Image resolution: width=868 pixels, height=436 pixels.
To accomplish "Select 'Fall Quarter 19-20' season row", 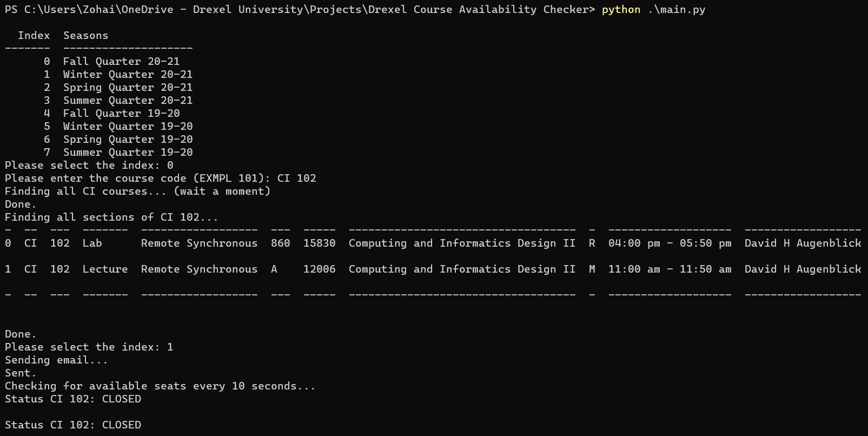I will [x=121, y=114].
